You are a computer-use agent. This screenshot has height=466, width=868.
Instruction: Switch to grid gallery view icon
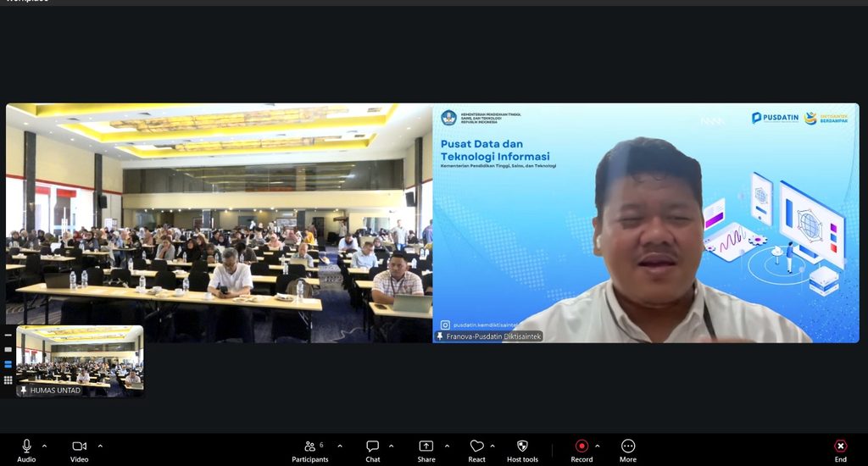click(8, 380)
